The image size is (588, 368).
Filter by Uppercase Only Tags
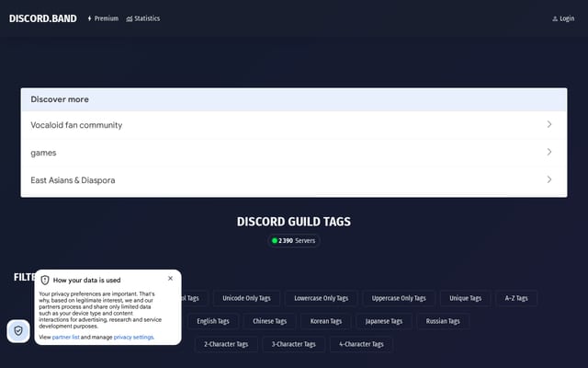click(399, 298)
